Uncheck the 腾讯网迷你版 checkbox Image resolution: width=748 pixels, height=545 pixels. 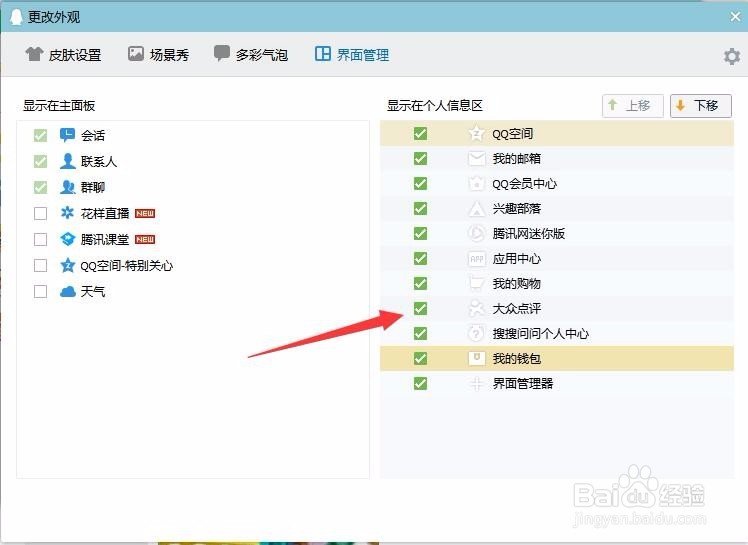click(x=420, y=233)
